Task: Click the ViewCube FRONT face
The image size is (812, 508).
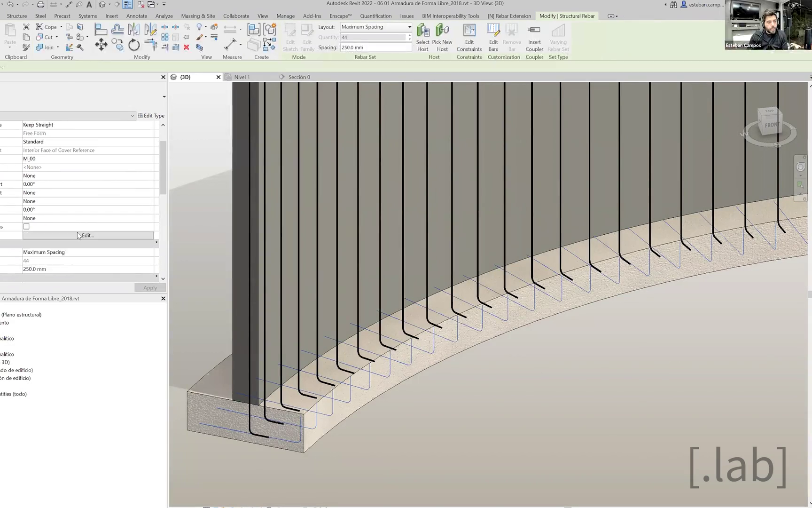Action: click(771, 125)
